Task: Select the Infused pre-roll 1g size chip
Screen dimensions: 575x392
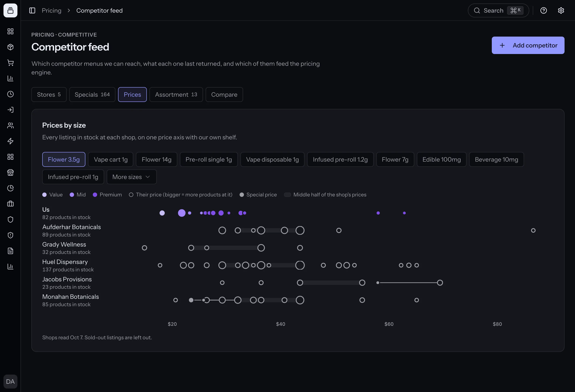Action: point(73,177)
